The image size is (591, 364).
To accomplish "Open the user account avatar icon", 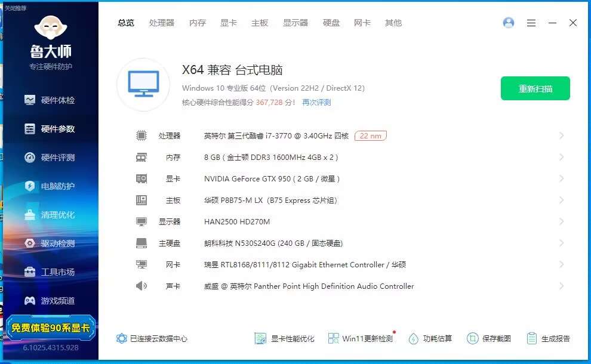I will pos(509,23).
